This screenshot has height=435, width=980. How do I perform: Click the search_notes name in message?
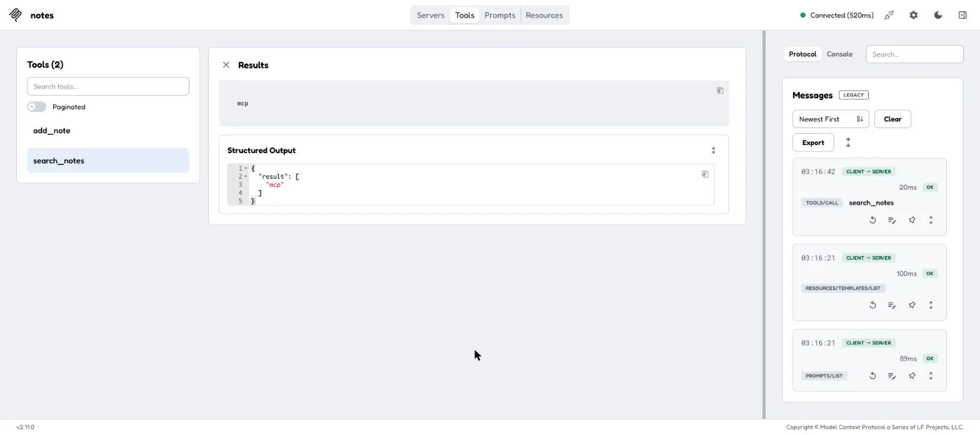[x=871, y=202]
